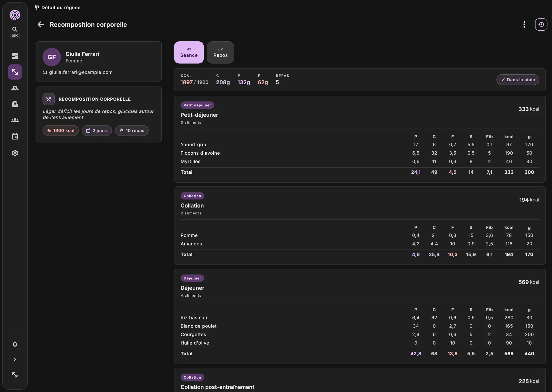Click the Courgettes food row
This screenshot has height=392, width=552.
360,335
